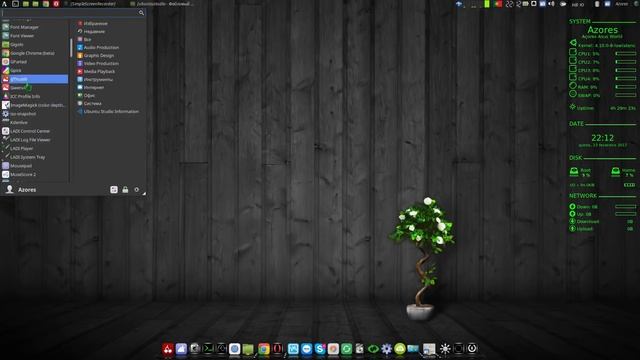Image resolution: width=640 pixels, height=360 pixels.
Task: Open Gigolo in the application list
Action: coord(35,44)
